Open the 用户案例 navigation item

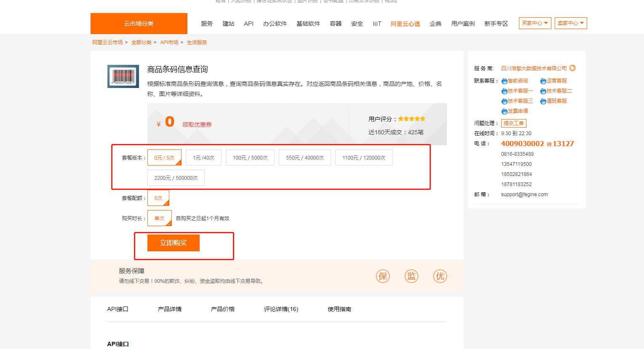click(463, 24)
